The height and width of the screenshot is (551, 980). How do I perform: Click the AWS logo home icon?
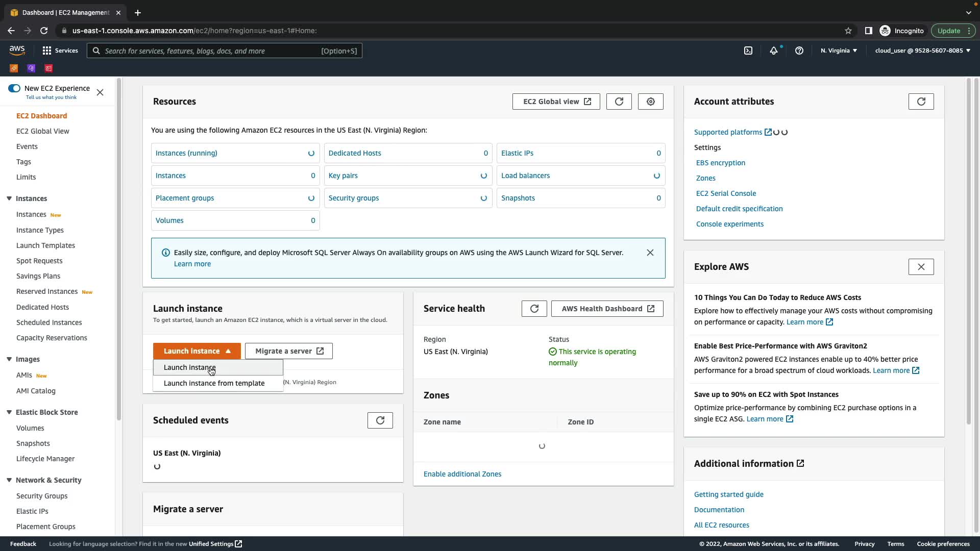[x=17, y=50]
